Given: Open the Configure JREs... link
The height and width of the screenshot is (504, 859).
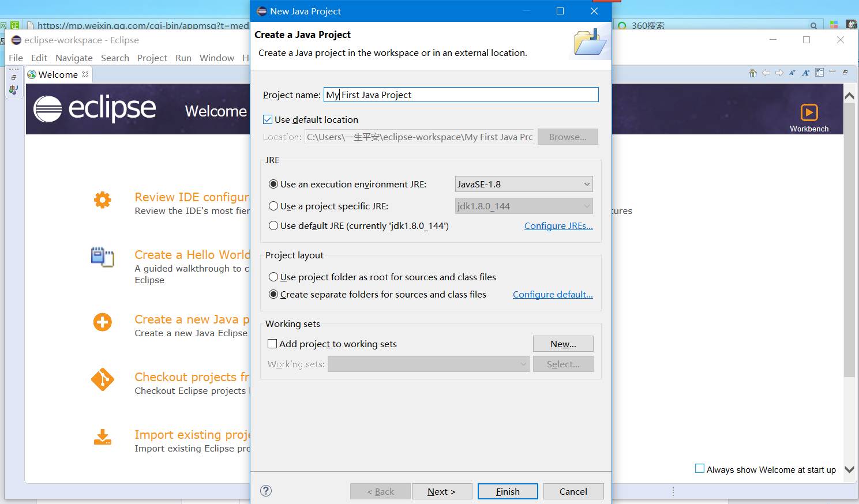Looking at the screenshot, I should tap(558, 225).
